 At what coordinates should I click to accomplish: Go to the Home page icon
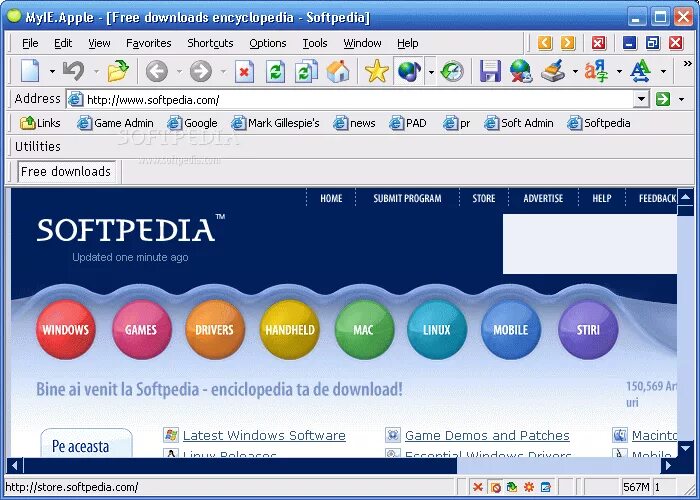(338, 71)
